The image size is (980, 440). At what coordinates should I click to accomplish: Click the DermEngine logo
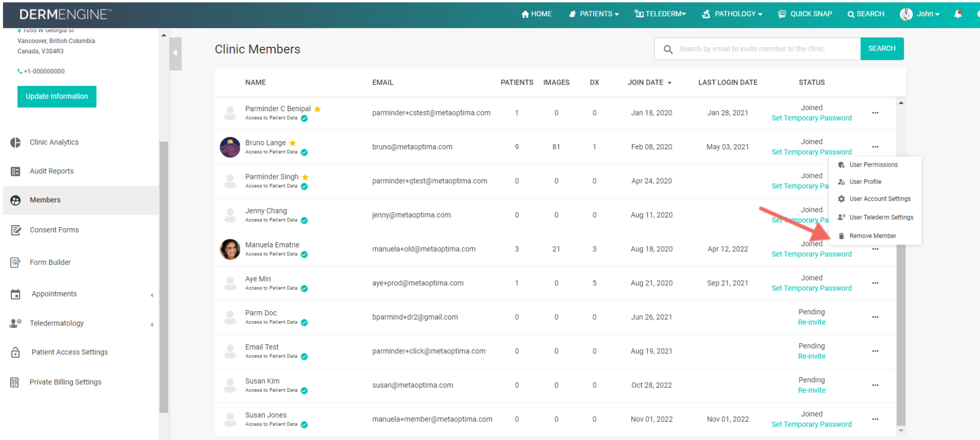pyautogui.click(x=66, y=14)
